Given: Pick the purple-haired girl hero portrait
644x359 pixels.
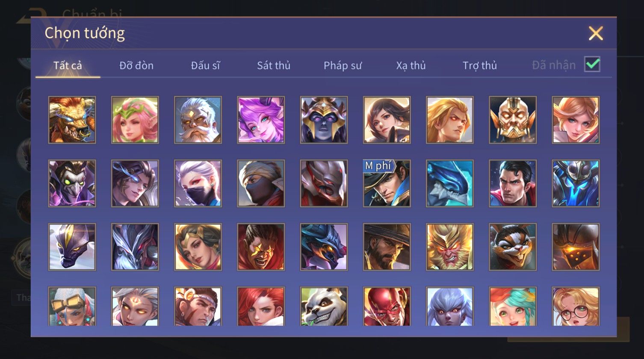Looking at the screenshot, I should click(261, 120).
